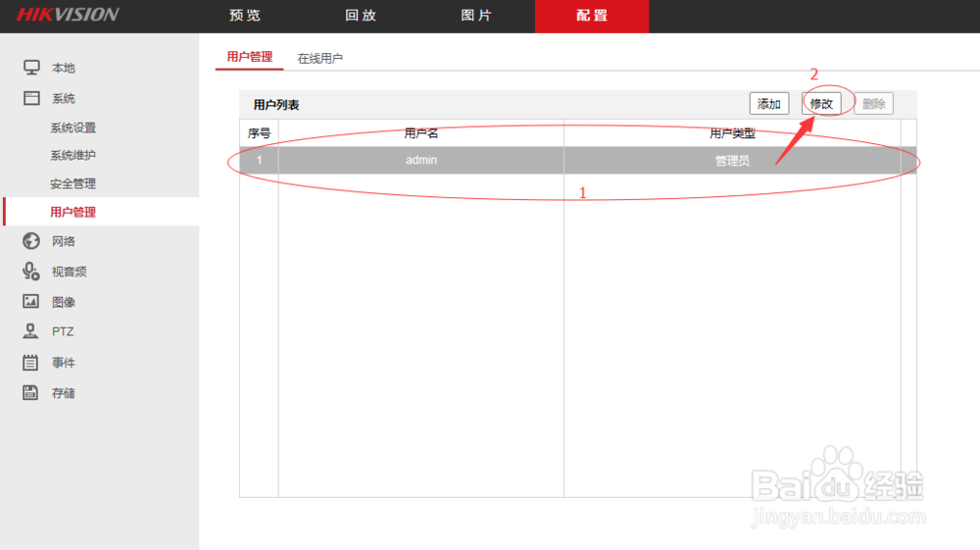The width and height of the screenshot is (980, 550).
Task: Click the System window icon in sidebar
Action: 31,98
